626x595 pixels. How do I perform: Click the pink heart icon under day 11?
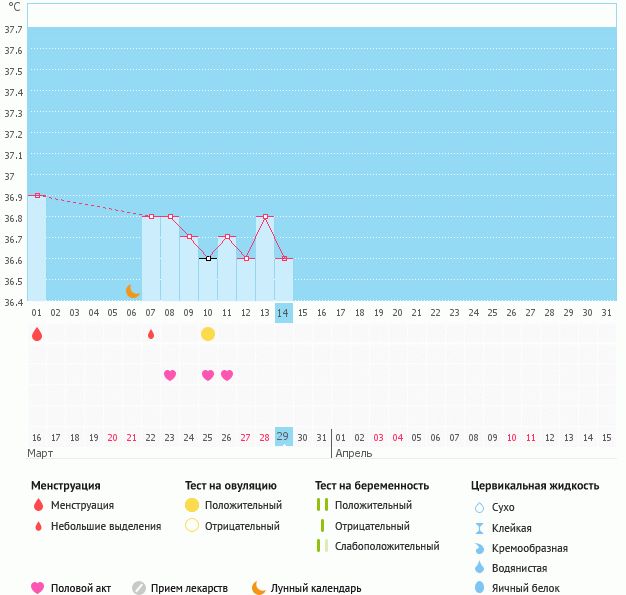tap(227, 375)
